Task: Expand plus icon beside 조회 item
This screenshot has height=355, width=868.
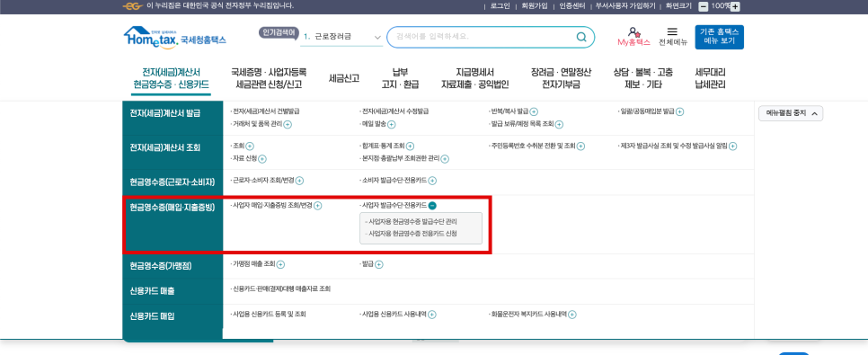Action: coord(250,146)
